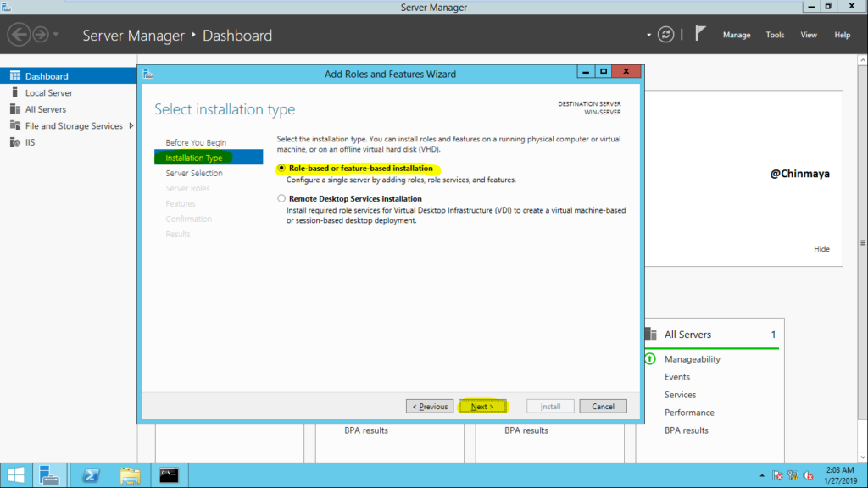868x488 pixels.
Task: Select Remote Desktop Services installation
Action: pos(281,198)
